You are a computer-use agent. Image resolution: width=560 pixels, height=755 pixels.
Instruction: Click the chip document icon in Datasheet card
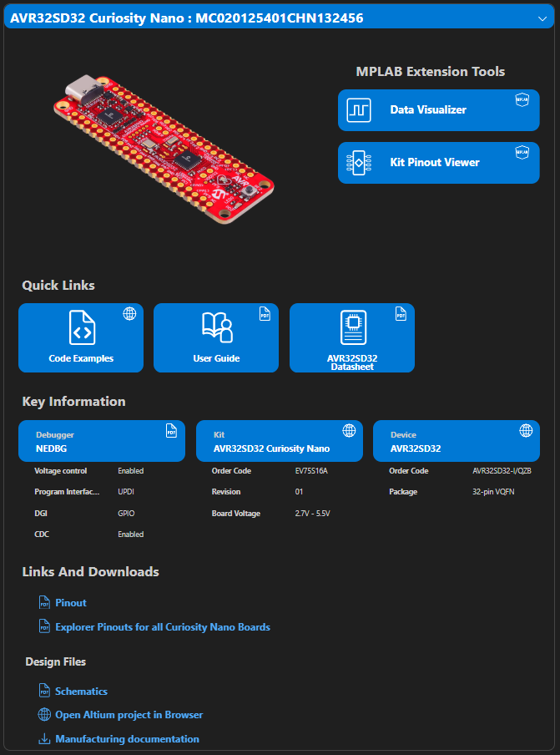[353, 327]
